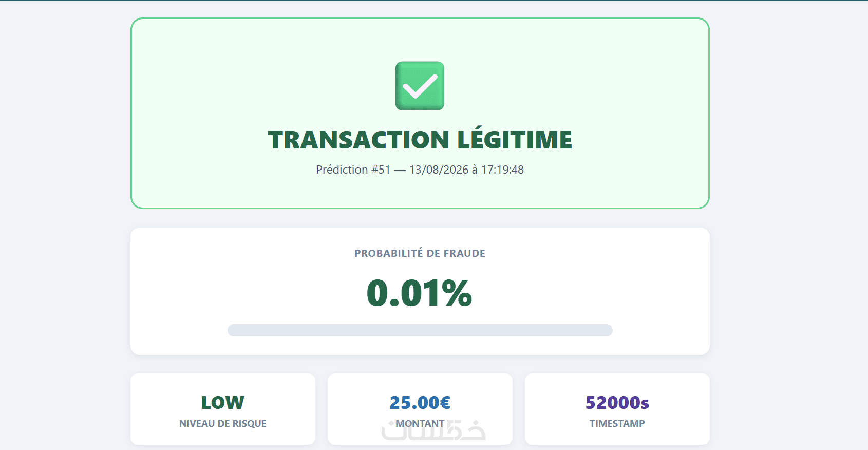Click the TIMESTAMP label
The width and height of the screenshot is (868, 450).
(x=617, y=424)
